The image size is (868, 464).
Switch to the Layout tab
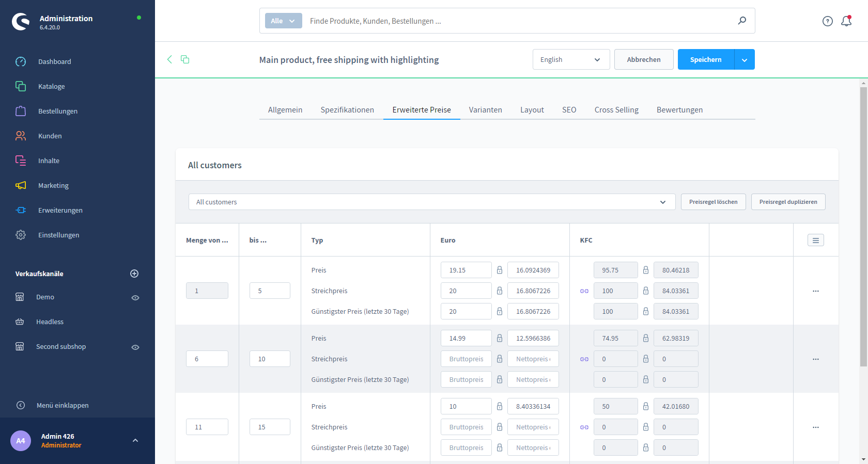(x=532, y=110)
